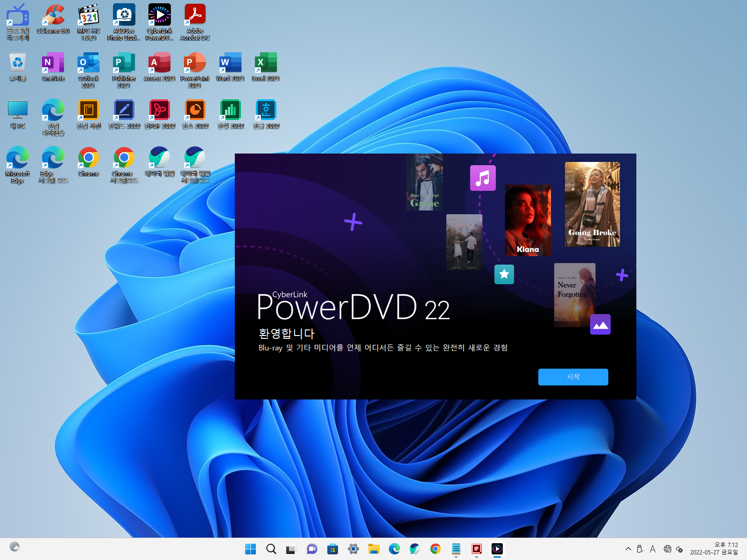Launch ACDSee Photo Studio shortcut
This screenshot has height=560, width=747.
[124, 22]
